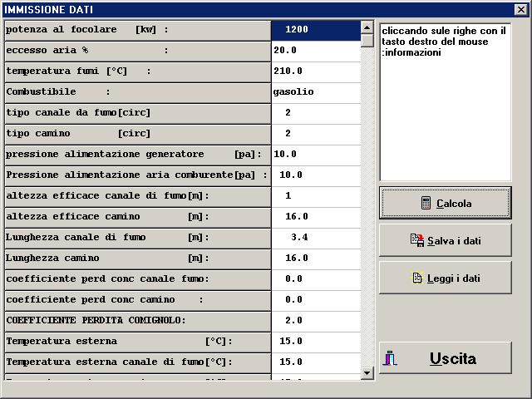
Task: Click the information text box about right mouse button
Action: [446, 102]
